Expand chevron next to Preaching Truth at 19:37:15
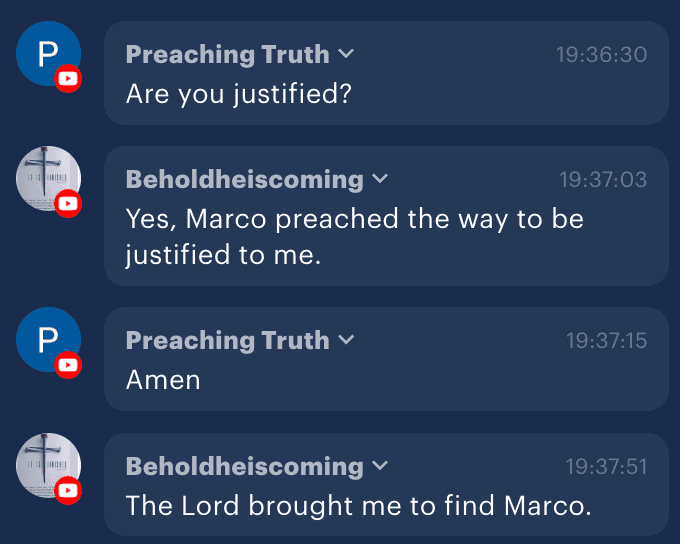The image size is (680, 544). click(346, 339)
